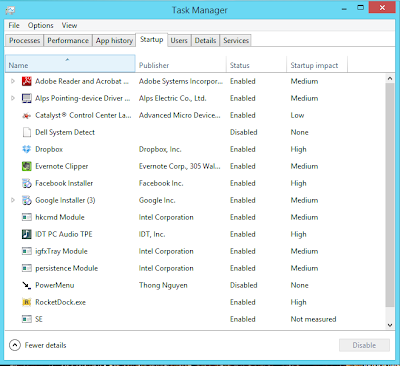The width and height of the screenshot is (400, 366).
Task: Click Disabled status for Dell System Detect
Action: (244, 132)
